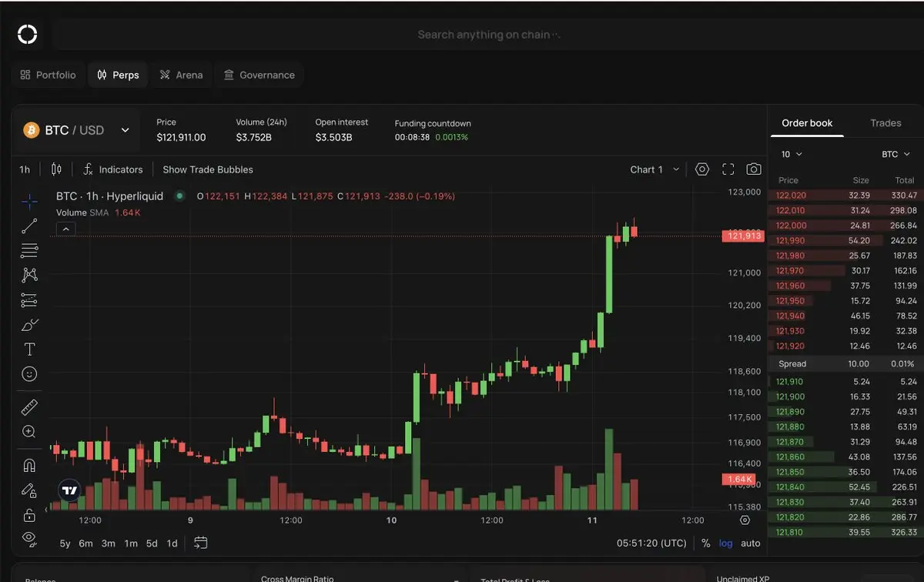Click the Bitcoin coin icon
The width and height of the screenshot is (924, 582).
32,130
